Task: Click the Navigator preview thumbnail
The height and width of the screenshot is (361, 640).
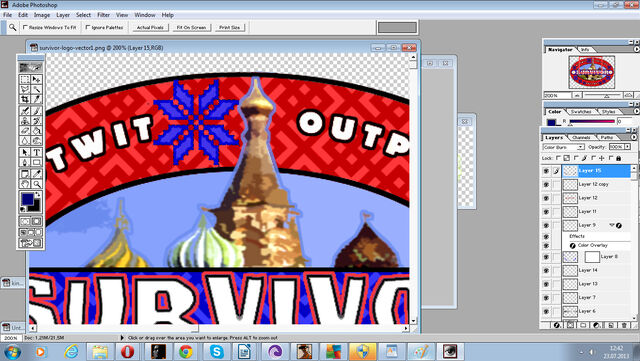Action: (x=591, y=72)
